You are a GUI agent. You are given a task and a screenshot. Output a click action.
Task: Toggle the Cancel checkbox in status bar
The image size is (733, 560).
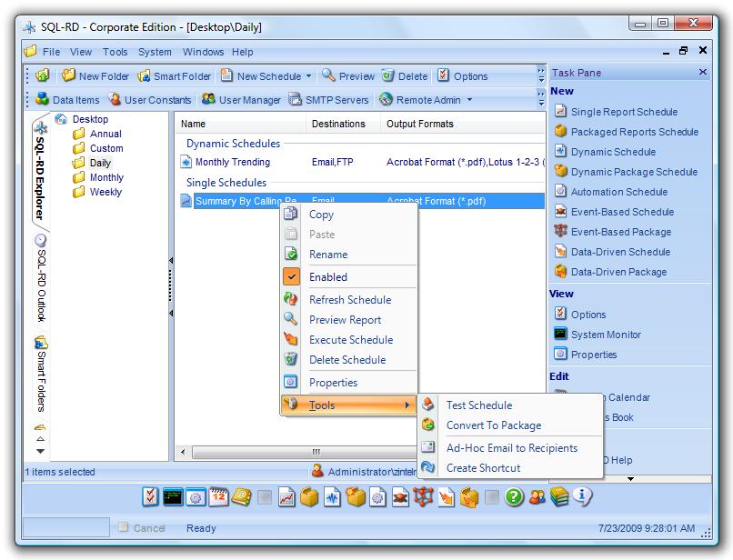point(124,526)
